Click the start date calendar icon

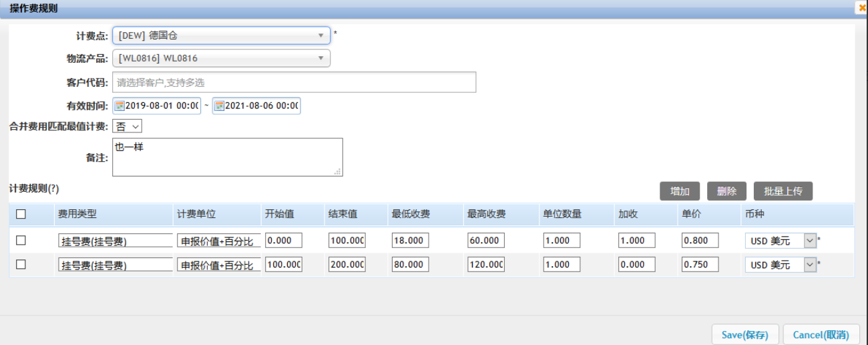[x=120, y=106]
